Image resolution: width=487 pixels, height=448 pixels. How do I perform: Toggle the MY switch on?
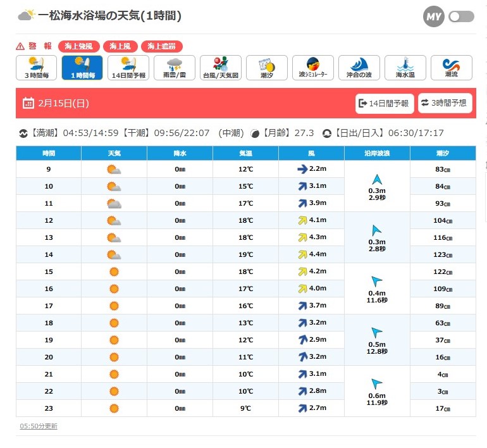pyautogui.click(x=461, y=17)
